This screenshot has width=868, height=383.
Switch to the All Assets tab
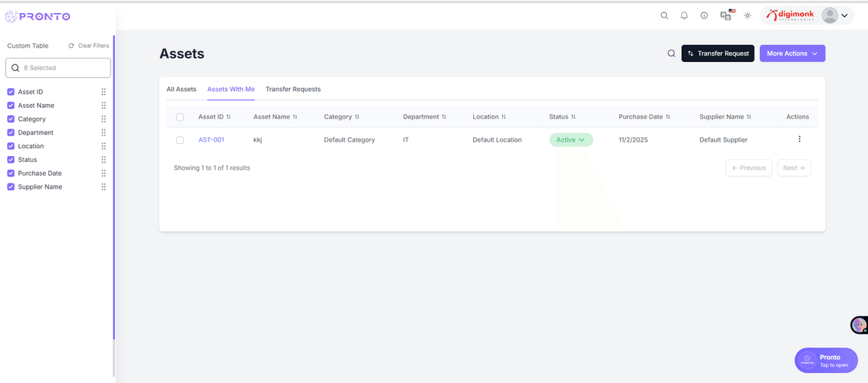pos(182,90)
